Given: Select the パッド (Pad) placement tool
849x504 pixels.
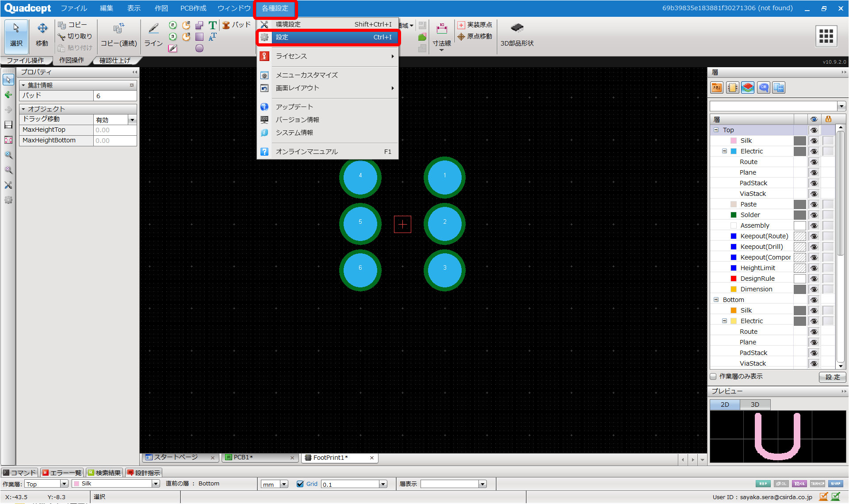Looking at the screenshot, I should pos(237,25).
